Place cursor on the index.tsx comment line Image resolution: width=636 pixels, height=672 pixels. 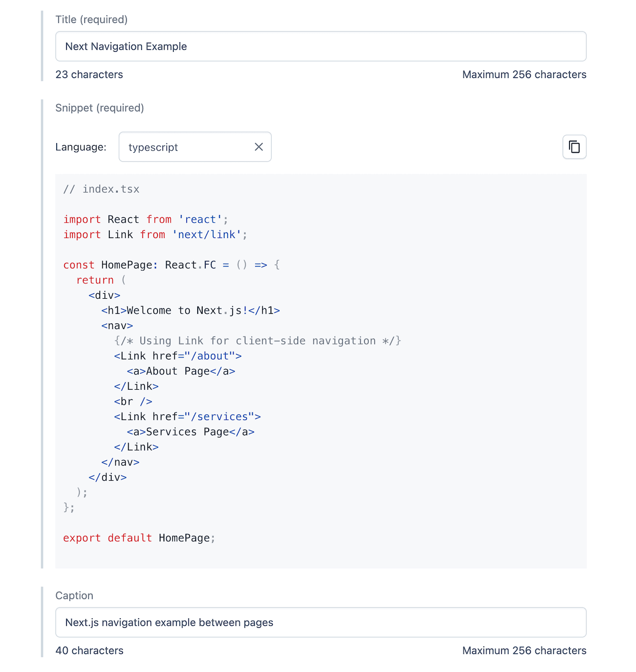tap(101, 189)
